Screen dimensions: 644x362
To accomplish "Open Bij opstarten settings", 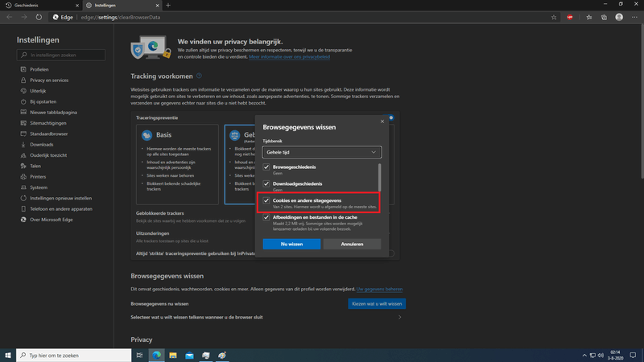I will click(43, 101).
